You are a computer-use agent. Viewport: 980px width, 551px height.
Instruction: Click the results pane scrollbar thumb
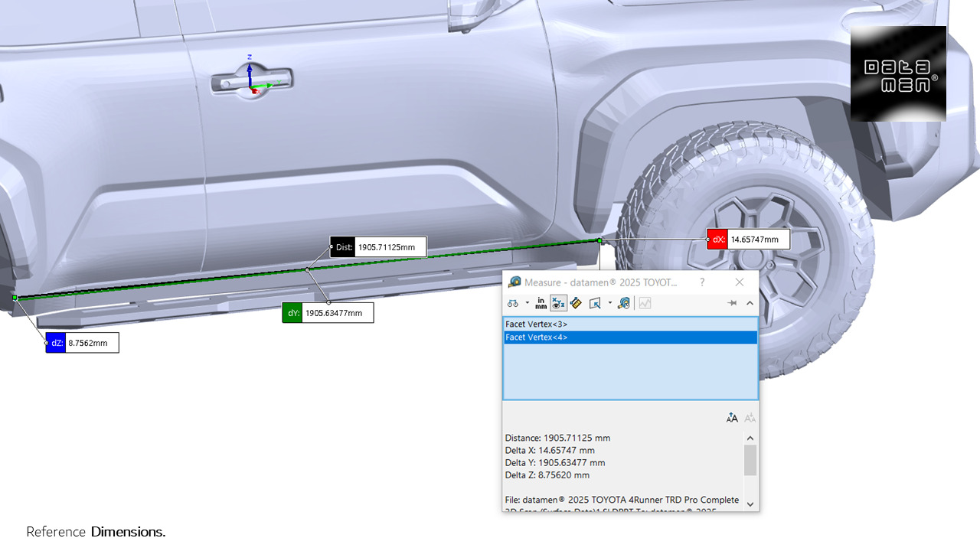tap(750, 460)
